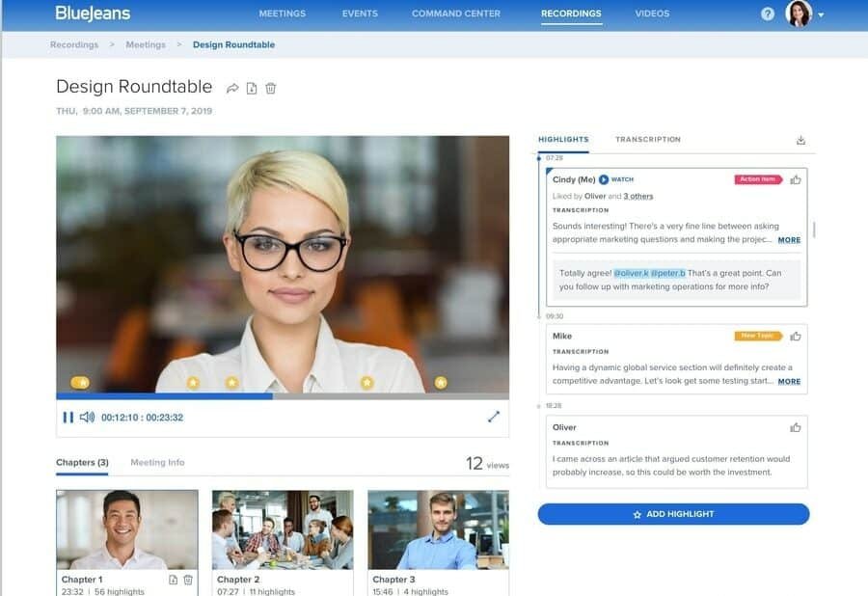Delete Chapter 1 using its trash icon

(x=188, y=580)
